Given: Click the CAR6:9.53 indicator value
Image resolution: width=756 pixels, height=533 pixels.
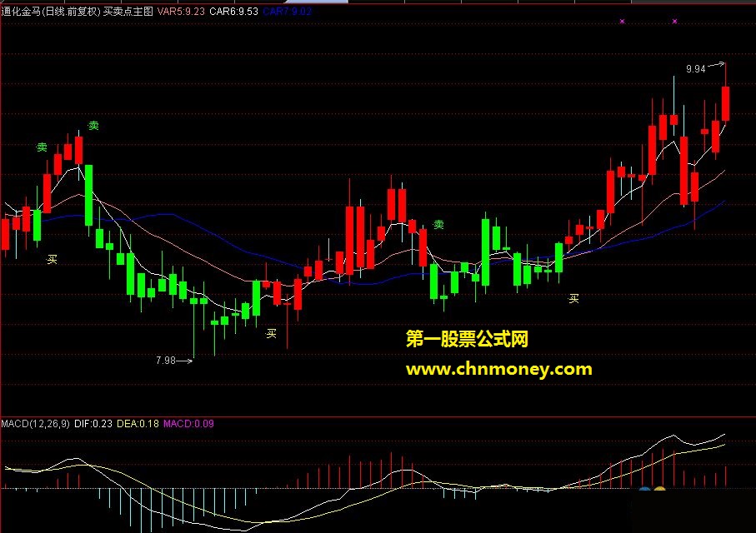Looking at the screenshot, I should (234, 11).
